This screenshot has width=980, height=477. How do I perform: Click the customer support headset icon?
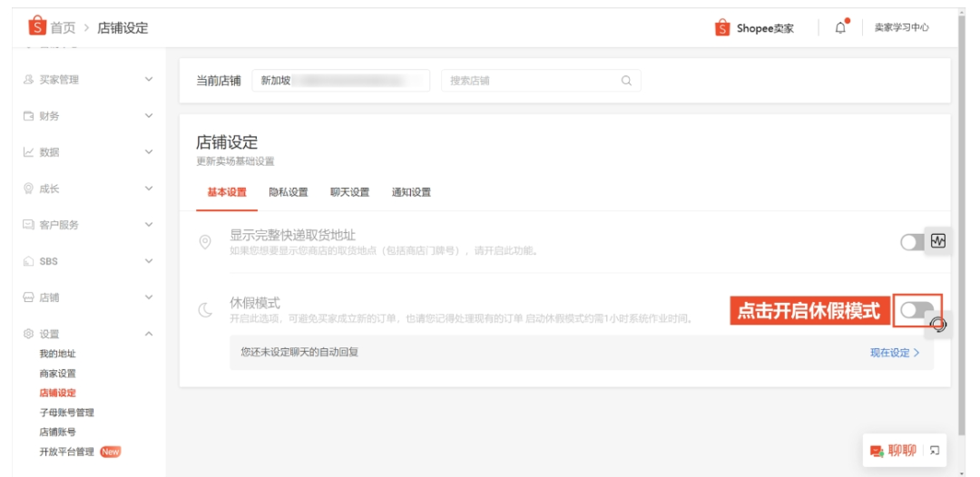tap(938, 325)
